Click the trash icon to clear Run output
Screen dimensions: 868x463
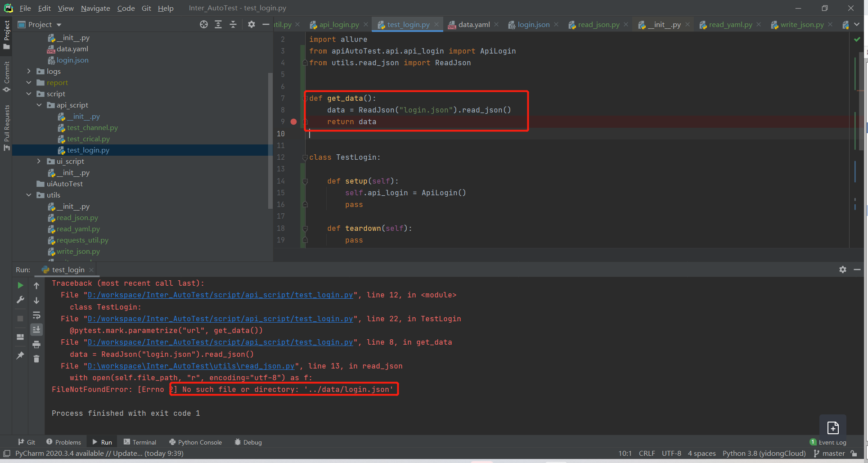tap(36, 359)
